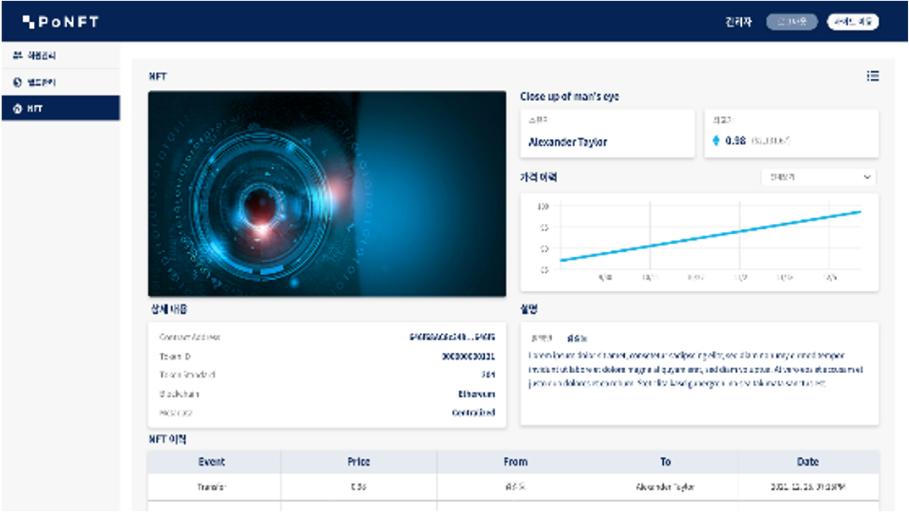Click the Ethereum price icon

tap(716, 140)
